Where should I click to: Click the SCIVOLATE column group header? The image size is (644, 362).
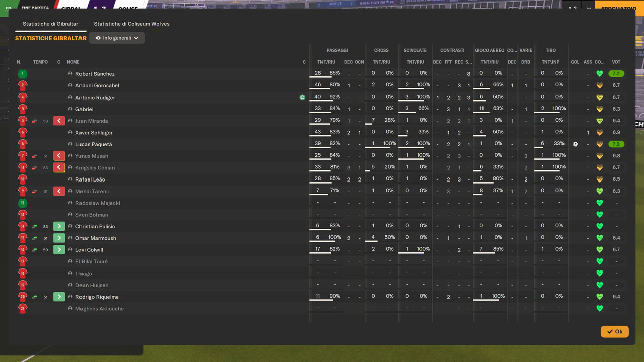[415, 50]
